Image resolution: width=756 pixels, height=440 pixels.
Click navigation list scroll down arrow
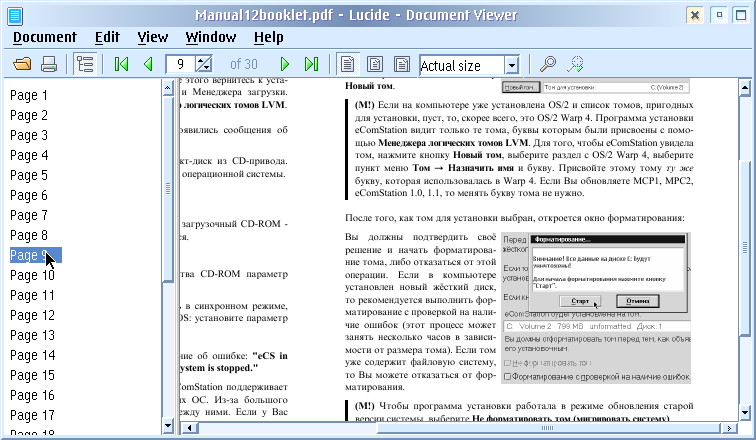click(168, 425)
